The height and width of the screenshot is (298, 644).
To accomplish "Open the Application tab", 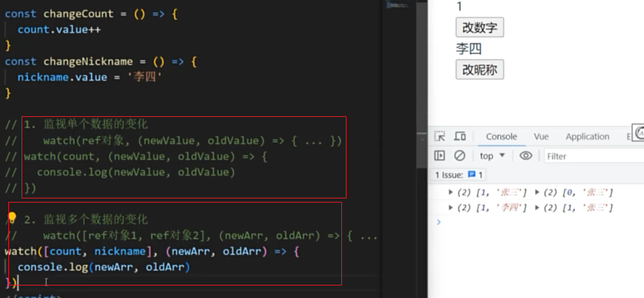I will (587, 137).
